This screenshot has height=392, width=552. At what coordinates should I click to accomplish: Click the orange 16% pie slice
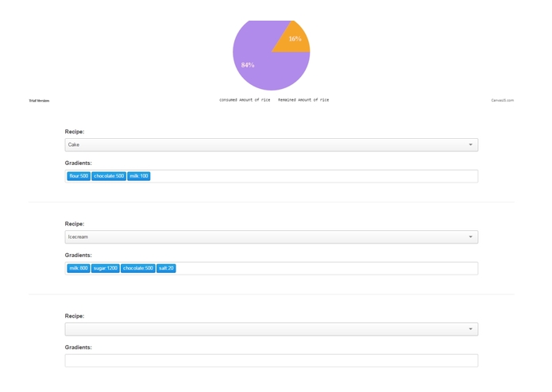pyautogui.click(x=295, y=40)
